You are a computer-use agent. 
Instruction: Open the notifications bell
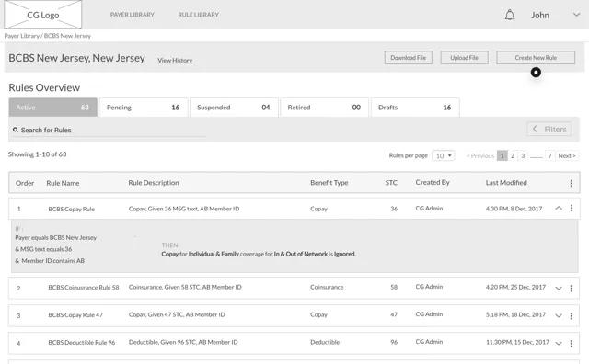click(x=509, y=15)
